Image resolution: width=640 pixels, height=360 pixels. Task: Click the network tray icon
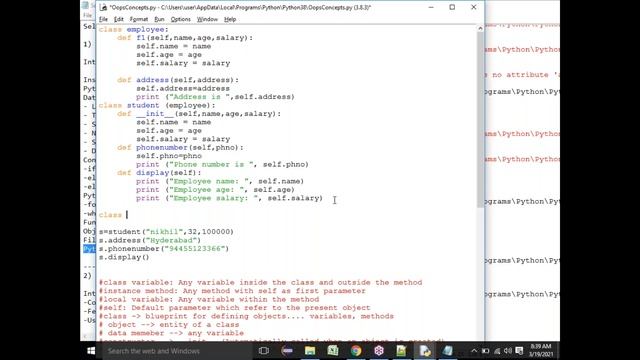pos(497,351)
